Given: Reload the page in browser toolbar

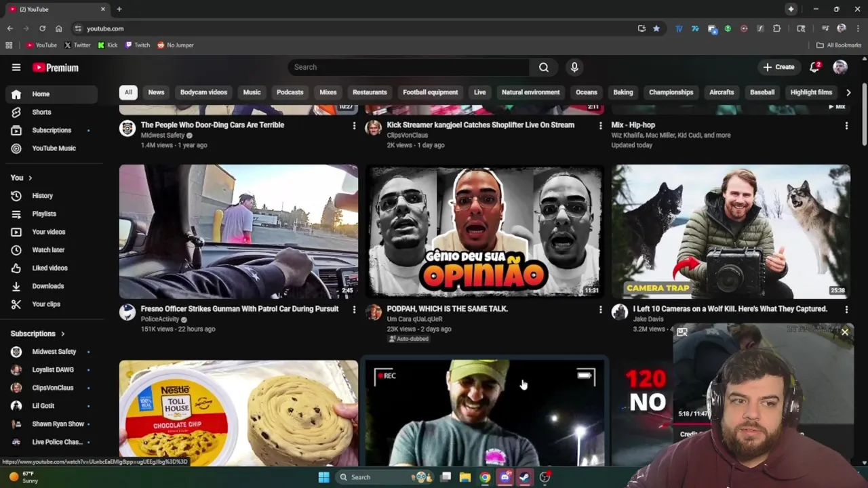Looking at the screenshot, I should pyautogui.click(x=42, y=28).
